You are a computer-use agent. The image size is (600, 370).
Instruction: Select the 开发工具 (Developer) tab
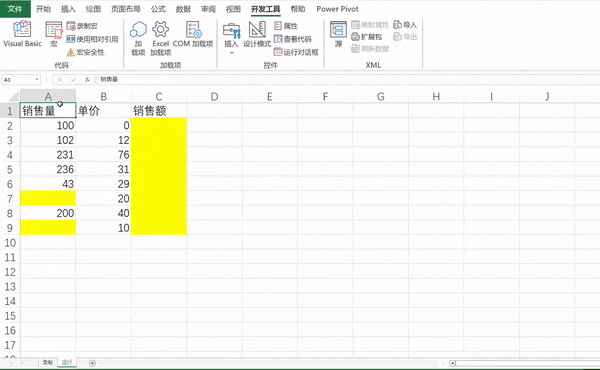(x=266, y=9)
